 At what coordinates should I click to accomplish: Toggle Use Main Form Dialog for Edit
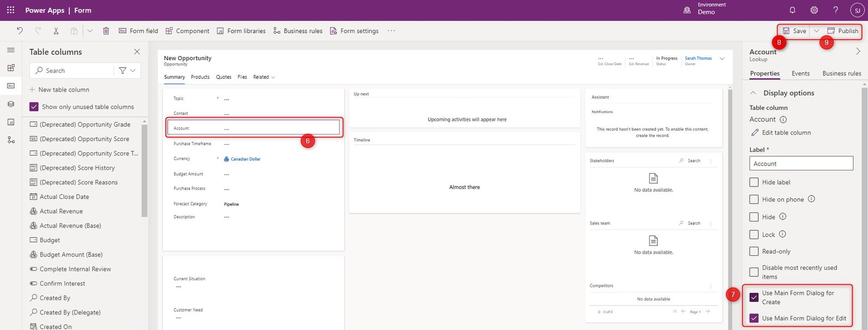tap(754, 318)
